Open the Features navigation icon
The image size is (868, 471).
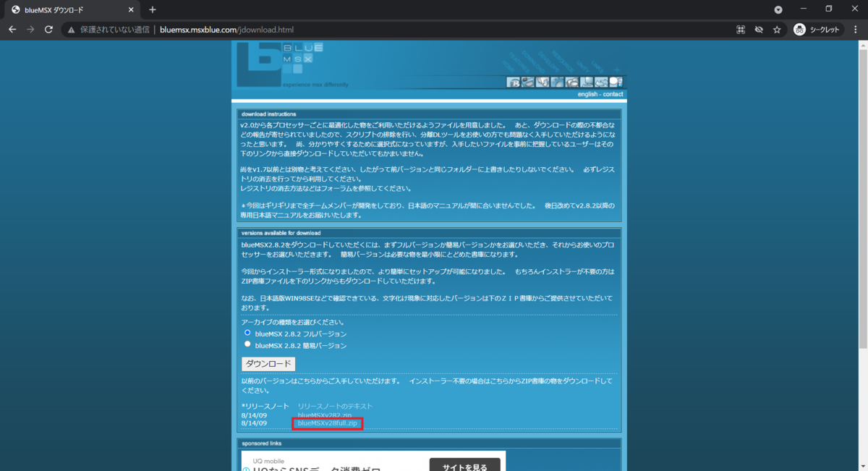tap(528, 82)
